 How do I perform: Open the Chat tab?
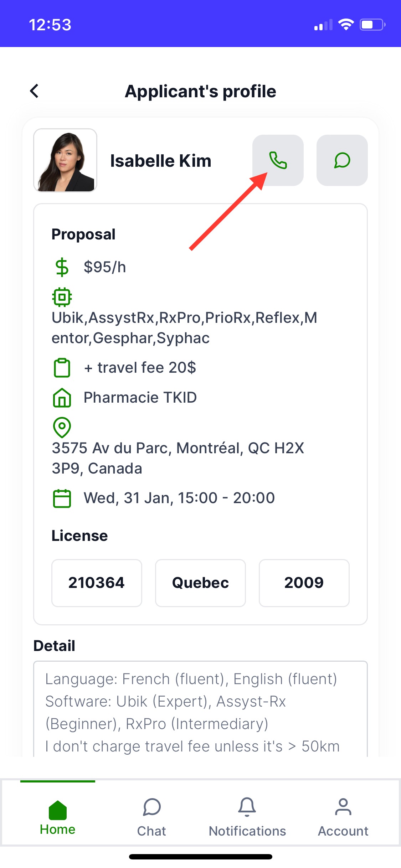point(152,816)
